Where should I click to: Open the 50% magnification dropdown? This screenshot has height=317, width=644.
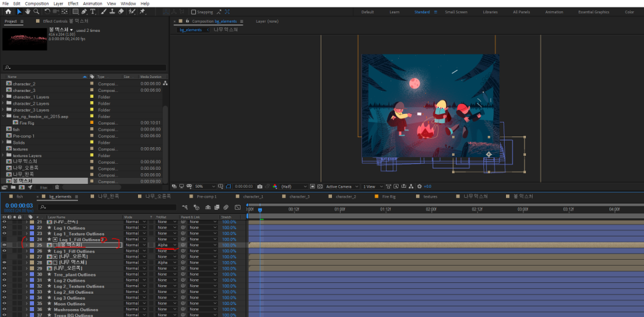(205, 186)
